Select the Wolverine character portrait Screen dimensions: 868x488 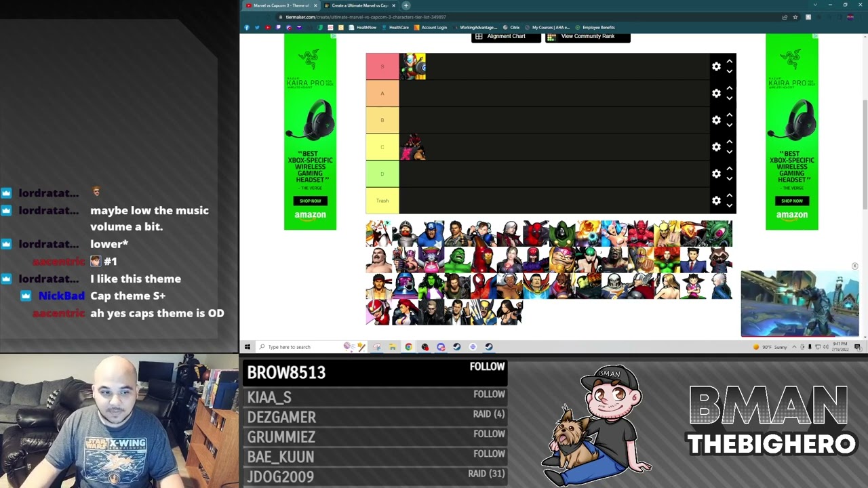(484, 312)
